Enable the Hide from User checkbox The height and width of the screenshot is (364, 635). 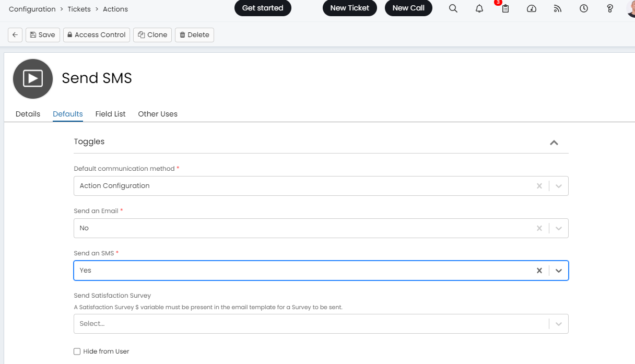(77, 351)
